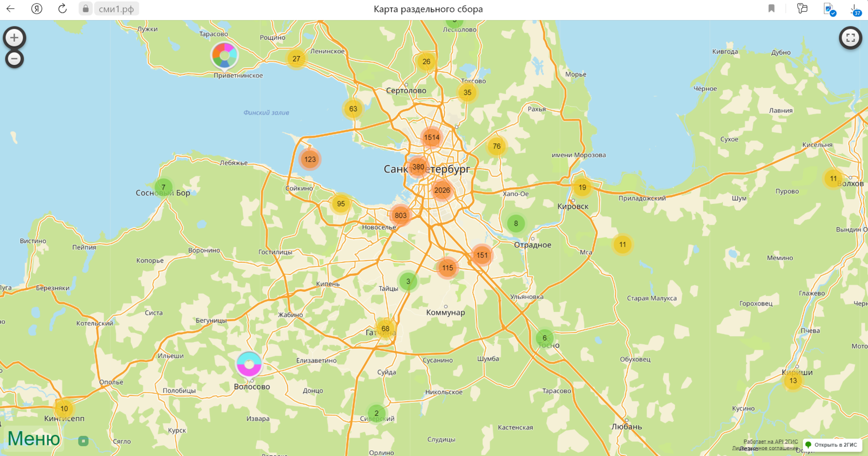Select the multicolor marker near Приветнинское
868x456 pixels.
click(224, 55)
